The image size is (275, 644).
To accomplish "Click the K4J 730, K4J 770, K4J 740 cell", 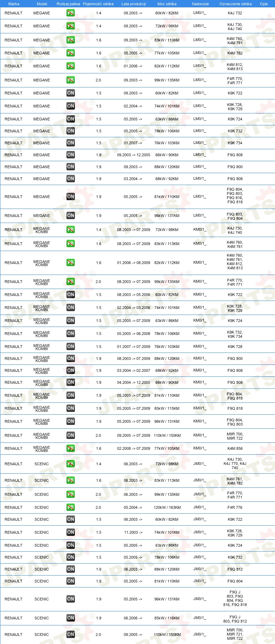I will pyautogui.click(x=235, y=464).
